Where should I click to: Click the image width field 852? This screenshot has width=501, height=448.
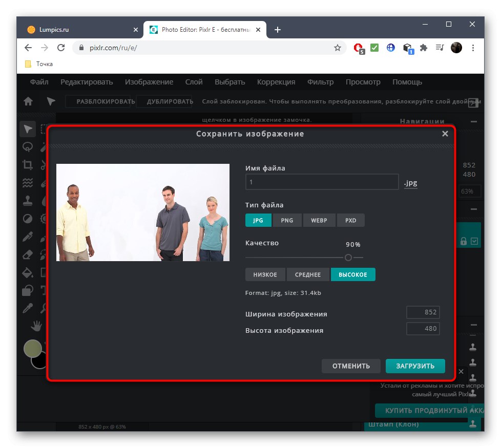pos(423,312)
